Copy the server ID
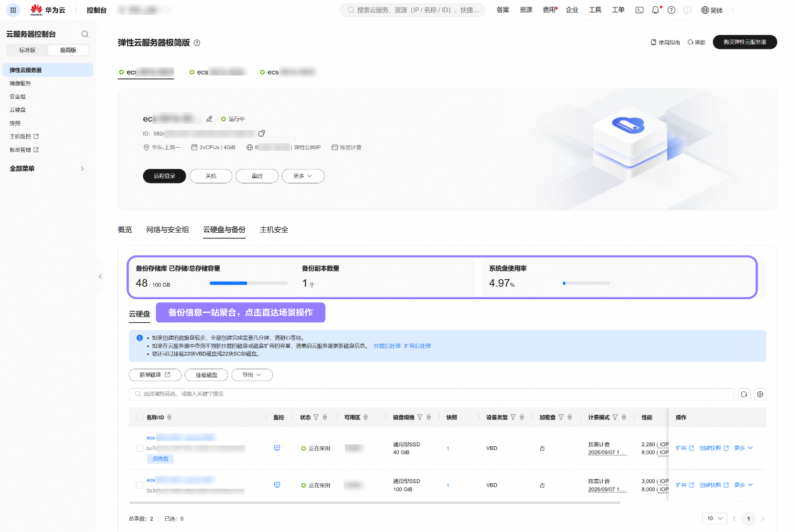This screenshot has width=795, height=532. (262, 133)
